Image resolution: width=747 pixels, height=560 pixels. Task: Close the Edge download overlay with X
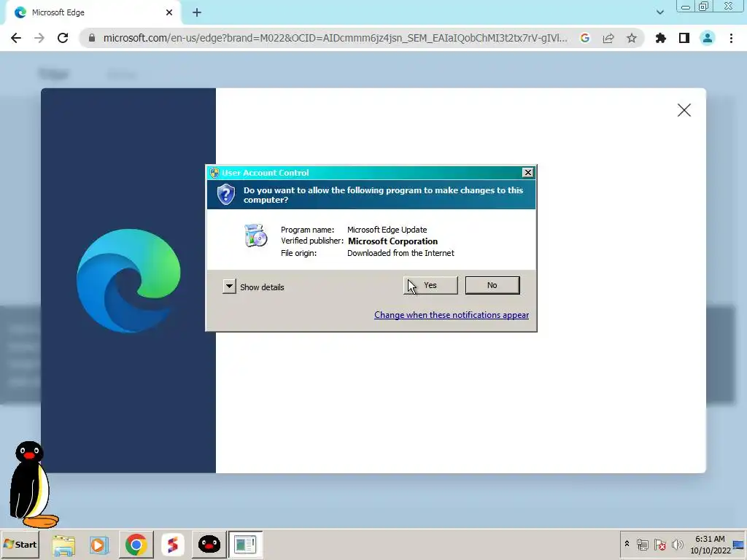684,110
